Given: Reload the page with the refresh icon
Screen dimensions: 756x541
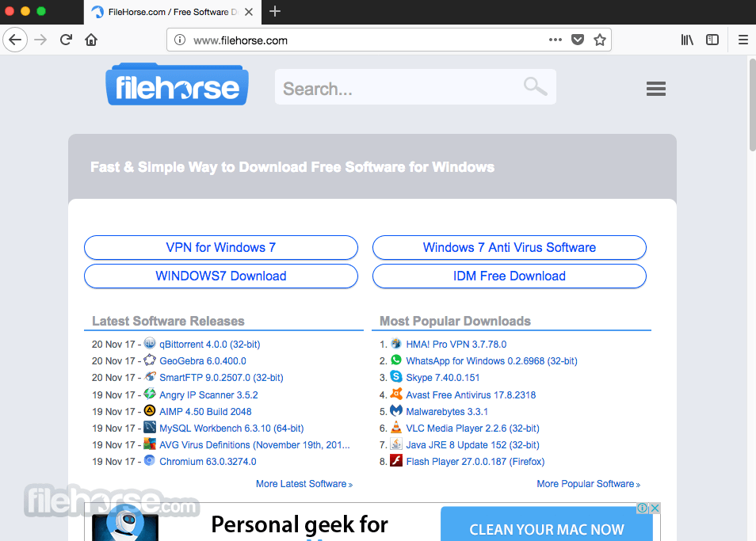Looking at the screenshot, I should pyautogui.click(x=66, y=40).
